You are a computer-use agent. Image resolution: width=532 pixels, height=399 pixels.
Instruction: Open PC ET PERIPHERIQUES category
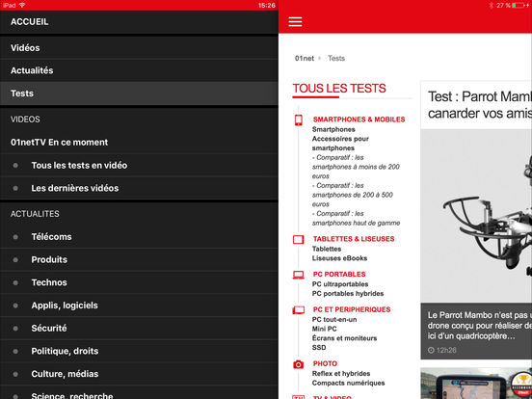click(x=352, y=309)
